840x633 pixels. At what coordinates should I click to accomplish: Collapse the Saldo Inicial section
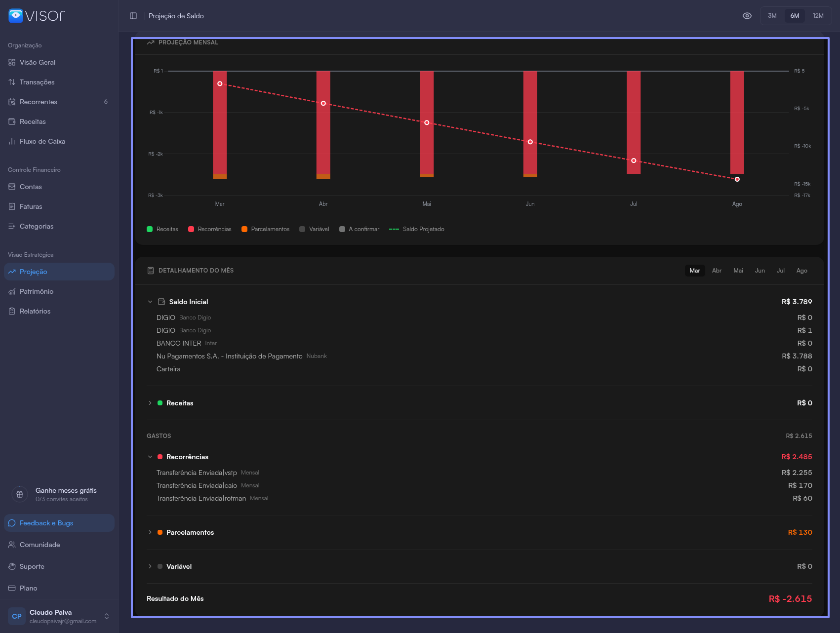[150, 302]
